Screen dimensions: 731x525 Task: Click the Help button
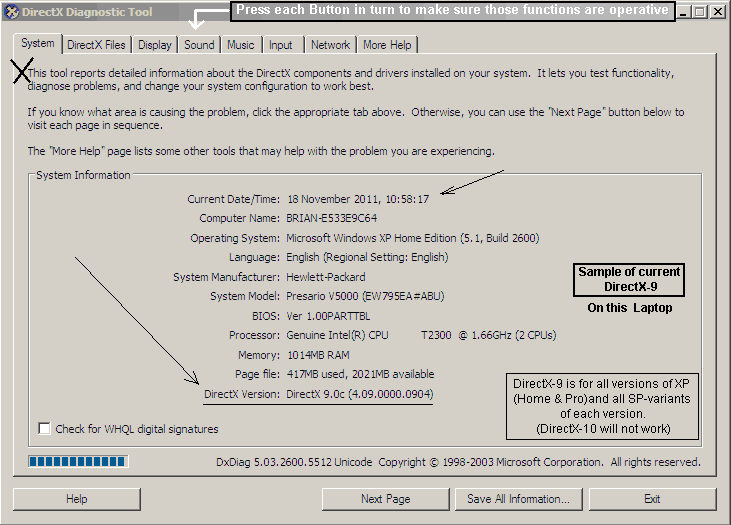pos(76,499)
